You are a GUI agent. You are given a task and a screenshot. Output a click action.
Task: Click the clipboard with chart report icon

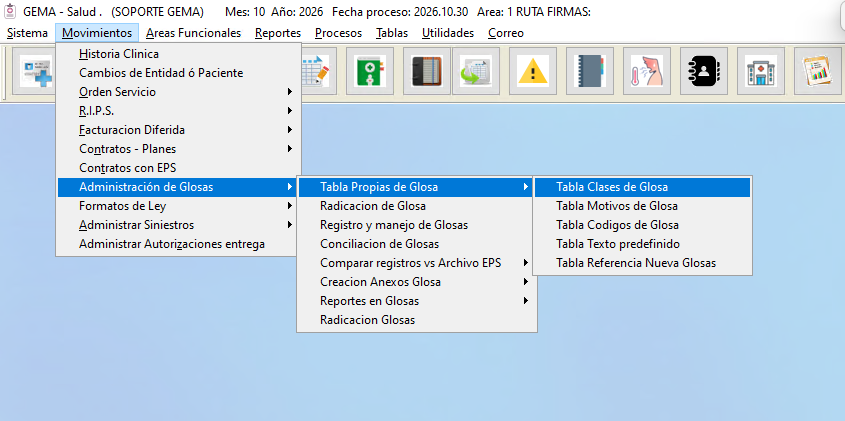[x=818, y=71]
